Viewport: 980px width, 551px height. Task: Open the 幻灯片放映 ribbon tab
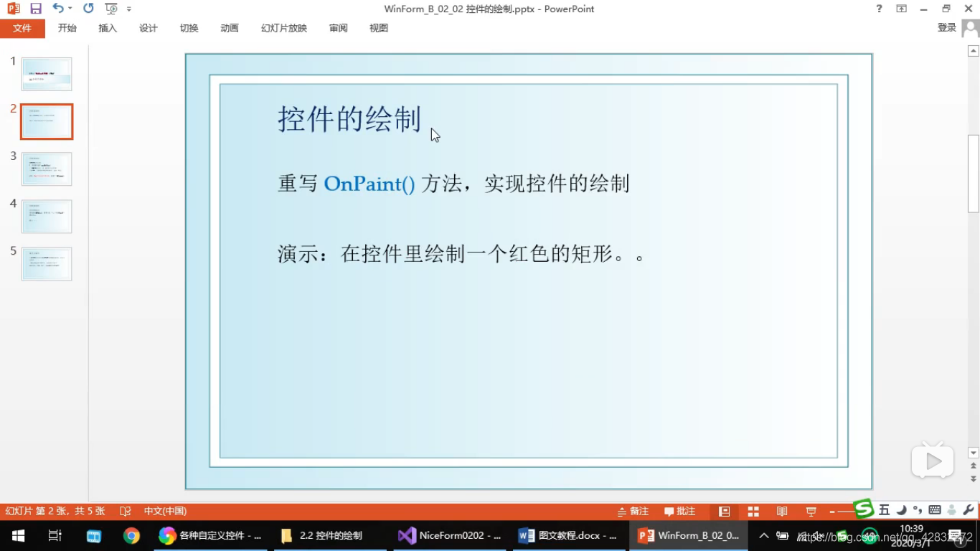[x=284, y=28]
